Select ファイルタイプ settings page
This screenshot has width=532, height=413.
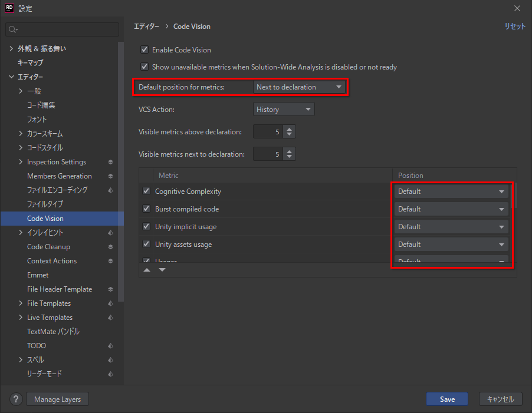pyautogui.click(x=45, y=204)
